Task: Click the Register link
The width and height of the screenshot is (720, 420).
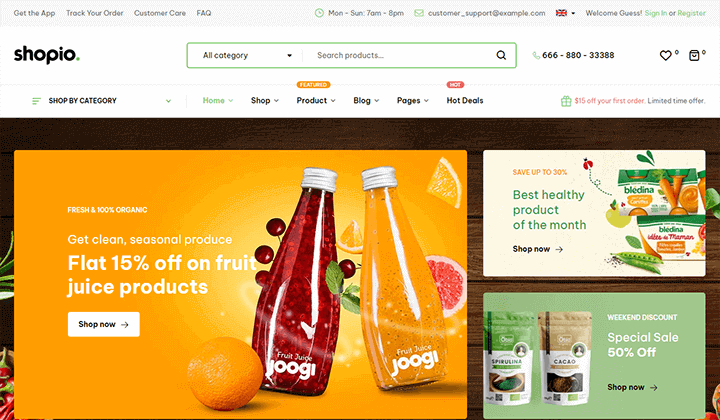Action: tap(692, 13)
